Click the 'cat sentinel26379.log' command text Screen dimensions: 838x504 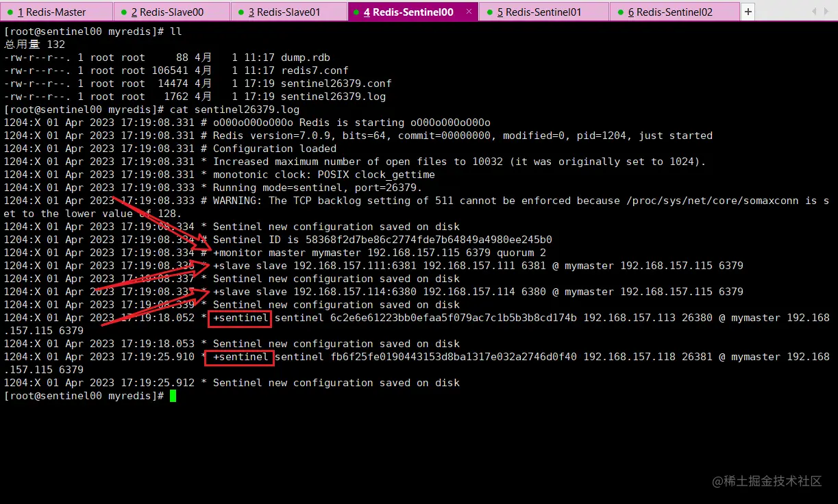pos(234,110)
